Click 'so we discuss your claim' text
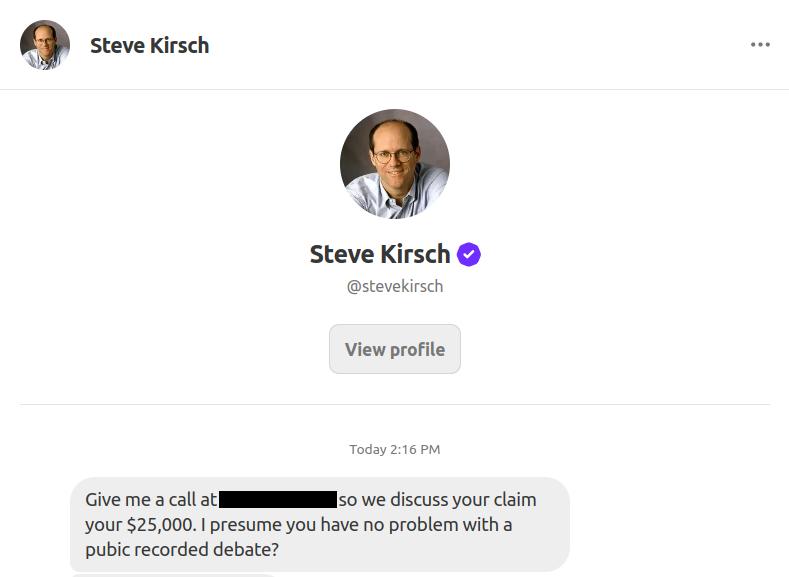The width and height of the screenshot is (789, 577). 437,499
